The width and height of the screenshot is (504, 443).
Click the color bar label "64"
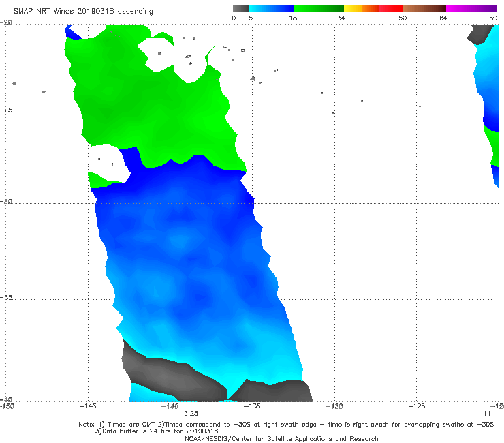(443, 18)
